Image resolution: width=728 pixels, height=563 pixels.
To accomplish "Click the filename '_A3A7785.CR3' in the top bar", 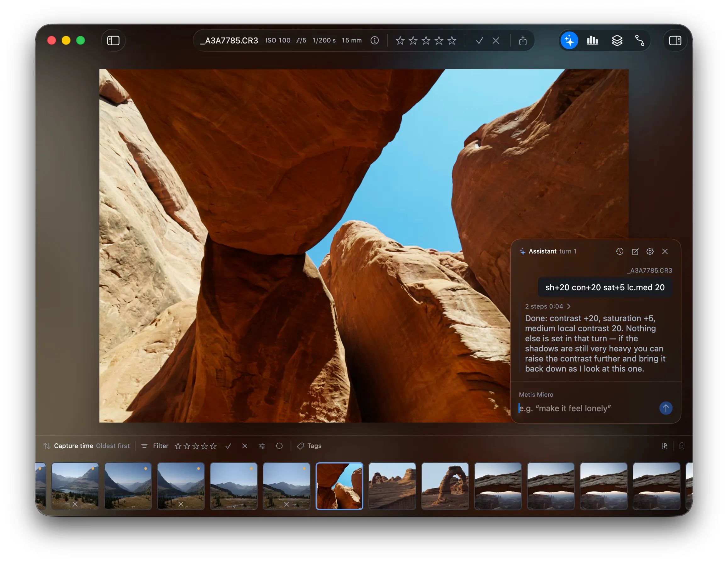I will (x=229, y=41).
